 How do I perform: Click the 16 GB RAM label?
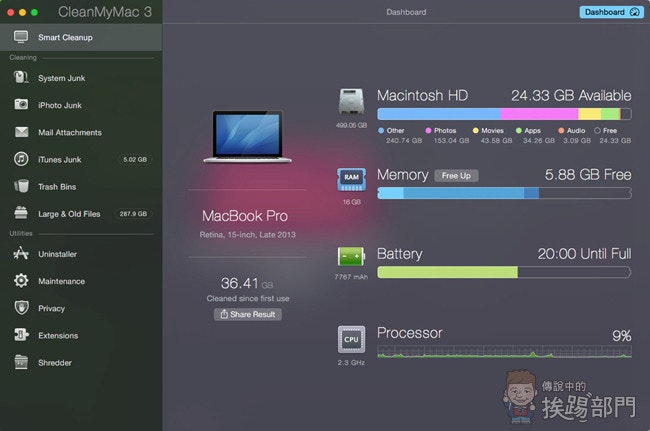point(351,202)
